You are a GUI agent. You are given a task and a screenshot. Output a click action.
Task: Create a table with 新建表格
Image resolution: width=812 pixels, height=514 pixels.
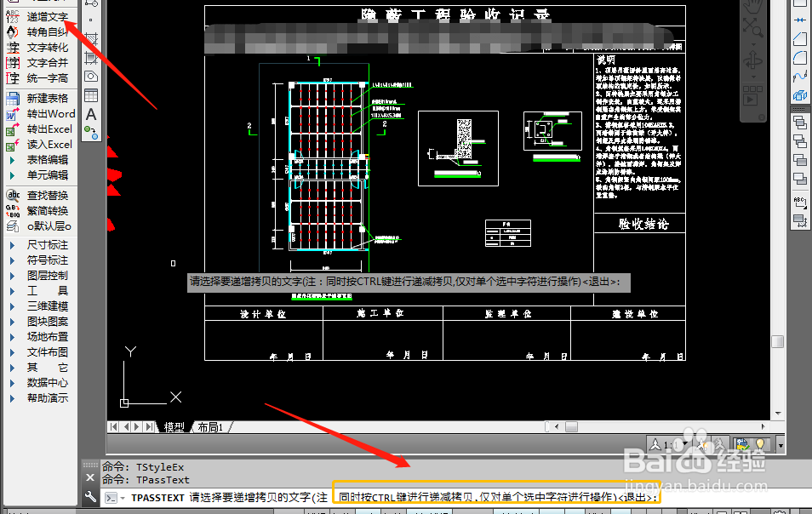[x=37, y=99]
